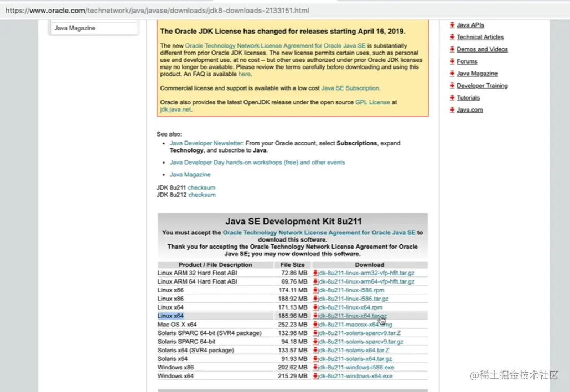This screenshot has height=392, width=570.
Task: Click the 'Product / File Description' column header
Action: point(215,265)
